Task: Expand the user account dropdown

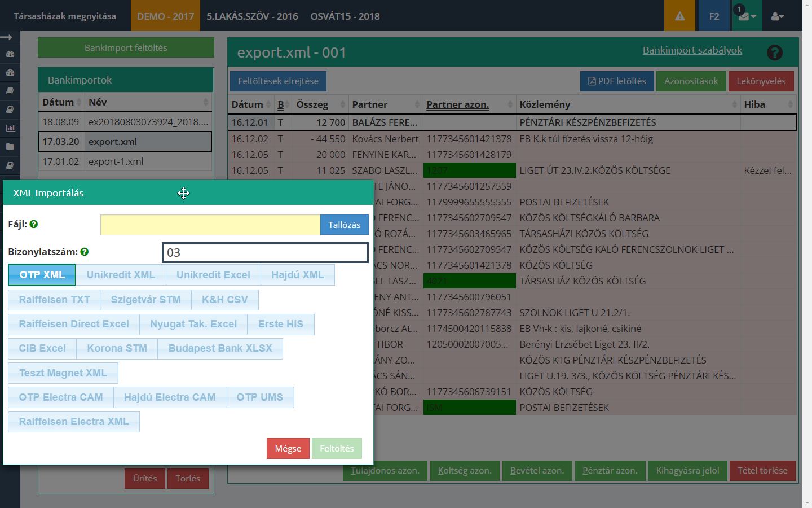Action: [778, 16]
